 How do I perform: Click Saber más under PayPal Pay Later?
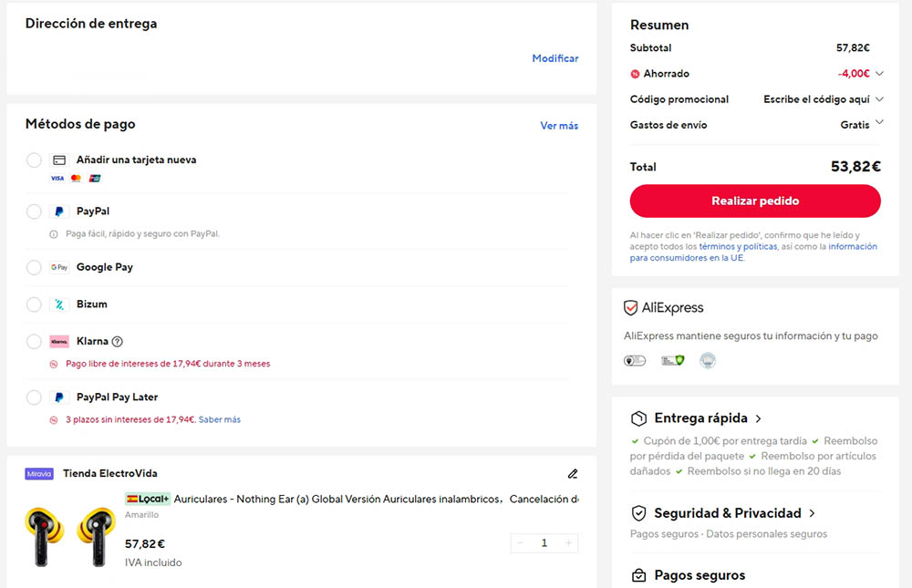click(x=219, y=420)
